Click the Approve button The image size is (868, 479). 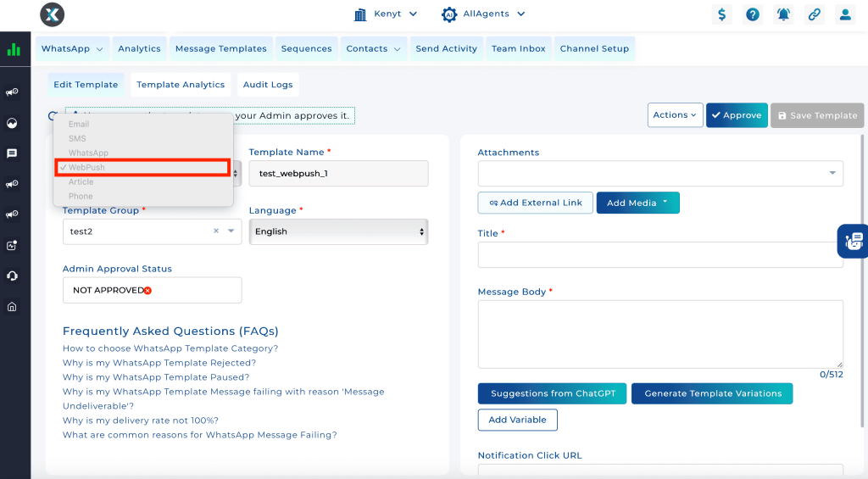(x=736, y=115)
